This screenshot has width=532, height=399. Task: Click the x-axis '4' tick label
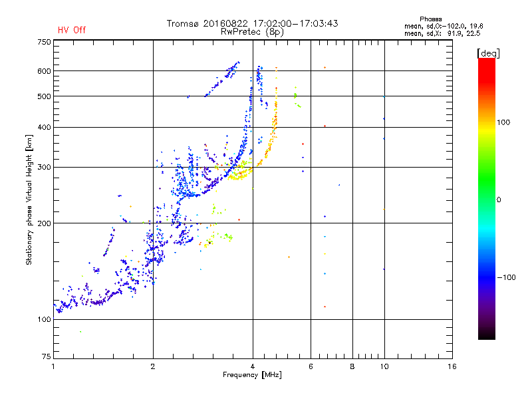(x=253, y=366)
